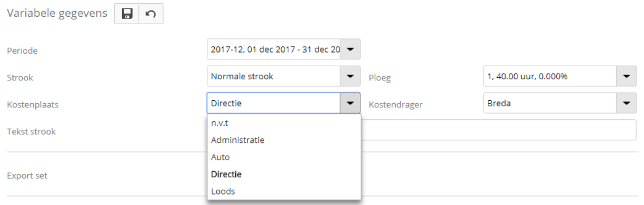
Task: Click the undo arrow icon
Action: pos(151,15)
